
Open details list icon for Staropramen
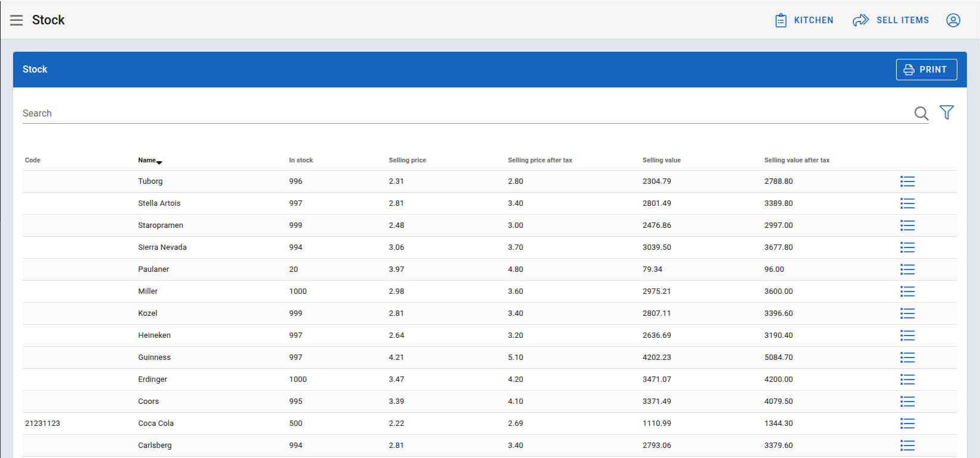[x=907, y=225]
